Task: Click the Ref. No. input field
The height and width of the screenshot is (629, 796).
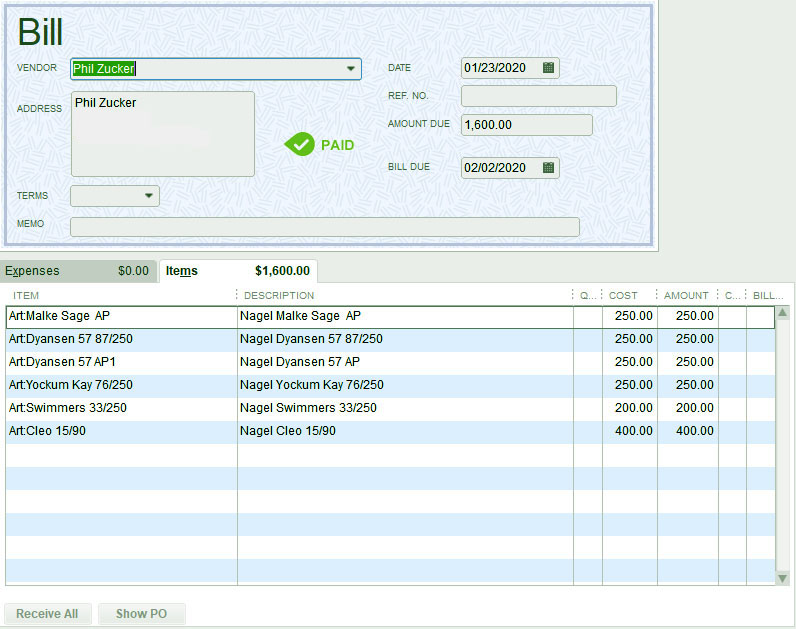Action: click(x=538, y=96)
